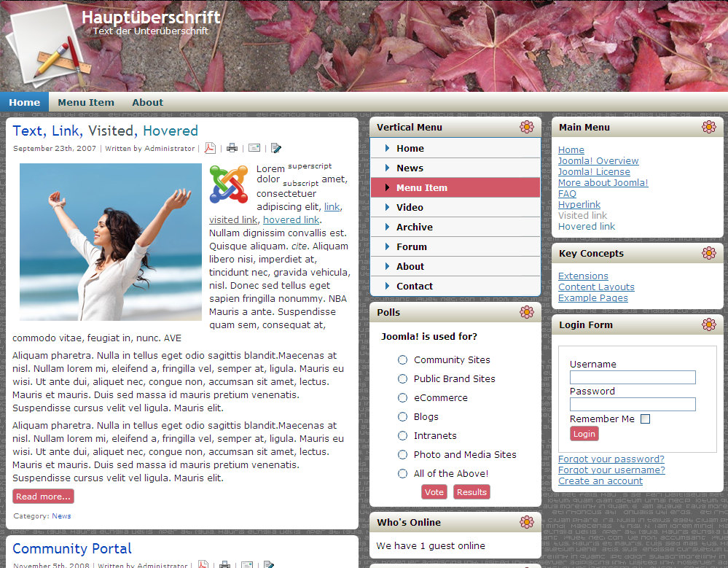Expand the About arrow in Vertical Menu
This screenshot has height=568, width=728.
pyautogui.click(x=387, y=266)
